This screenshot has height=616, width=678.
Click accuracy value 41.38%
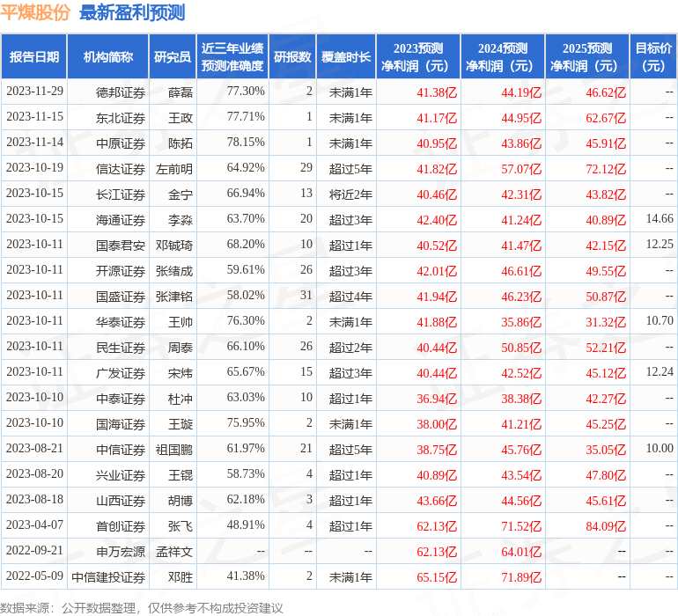click(x=246, y=576)
